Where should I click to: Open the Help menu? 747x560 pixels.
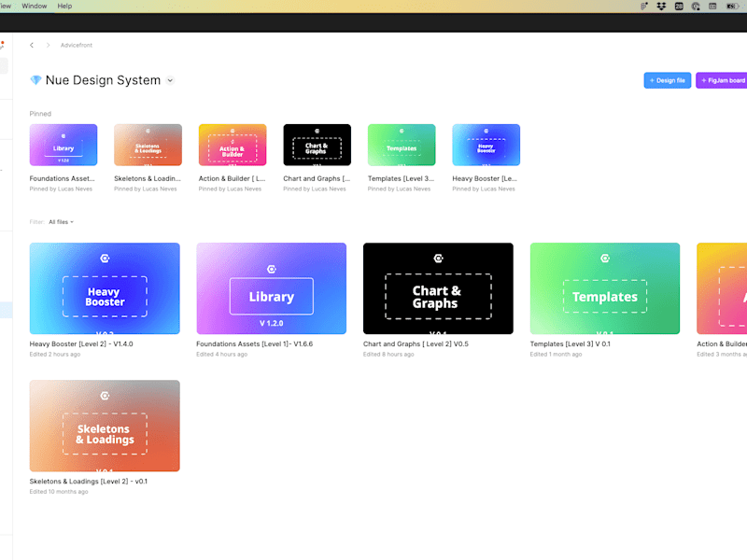tap(64, 7)
